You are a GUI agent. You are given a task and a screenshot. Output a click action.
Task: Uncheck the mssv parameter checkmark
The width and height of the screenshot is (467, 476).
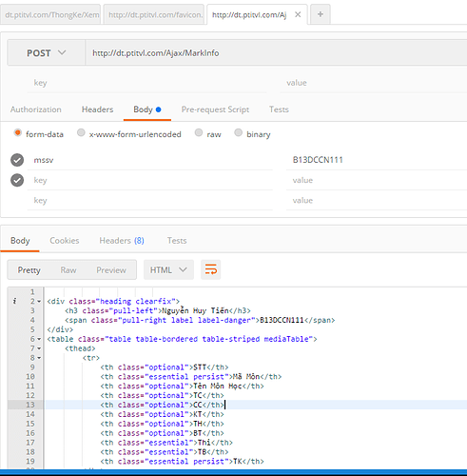[x=17, y=160]
